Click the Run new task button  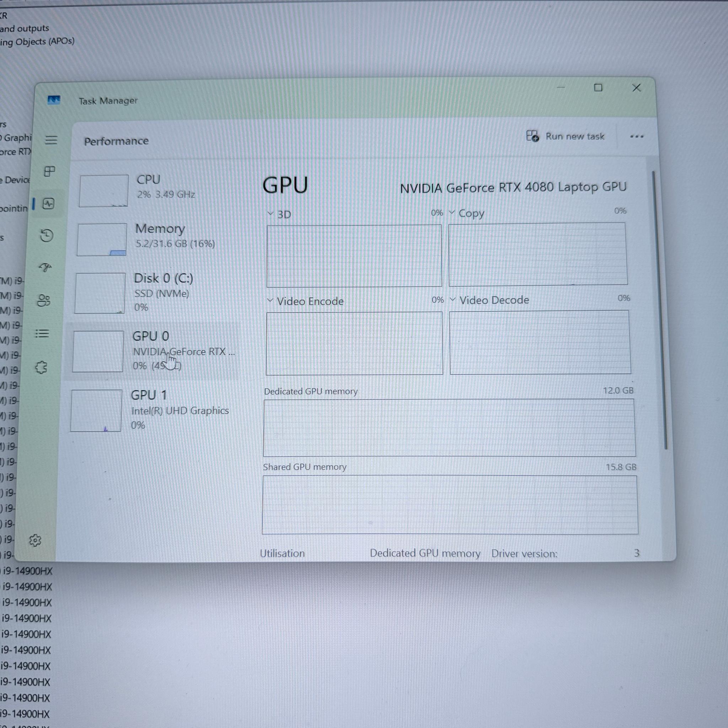click(565, 136)
